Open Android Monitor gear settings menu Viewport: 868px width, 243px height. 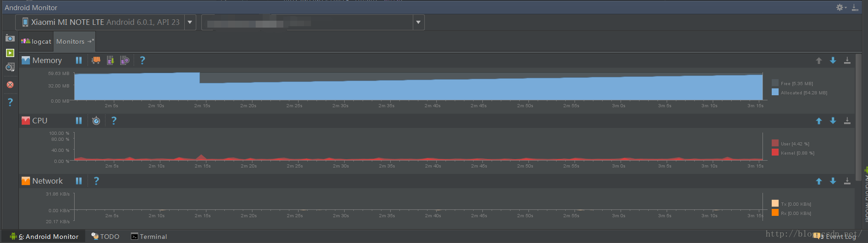click(x=841, y=7)
